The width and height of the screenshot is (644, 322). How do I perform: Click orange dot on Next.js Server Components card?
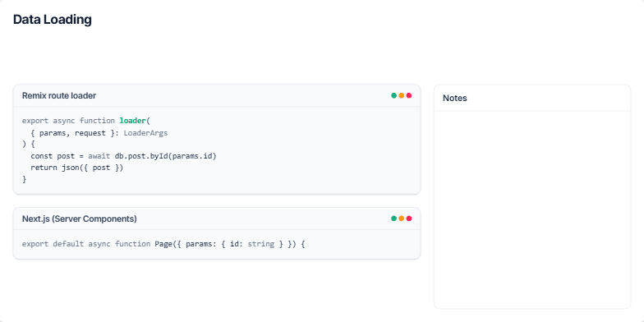tap(401, 218)
